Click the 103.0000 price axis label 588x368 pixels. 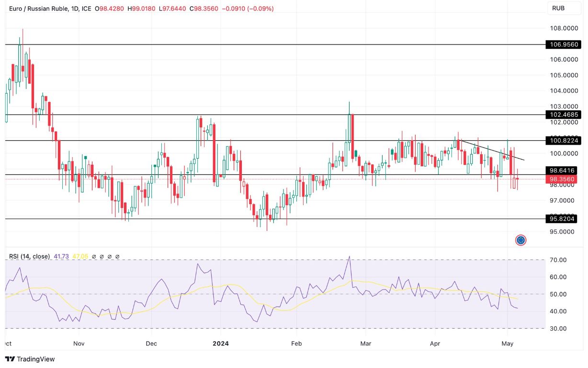[x=564, y=106]
